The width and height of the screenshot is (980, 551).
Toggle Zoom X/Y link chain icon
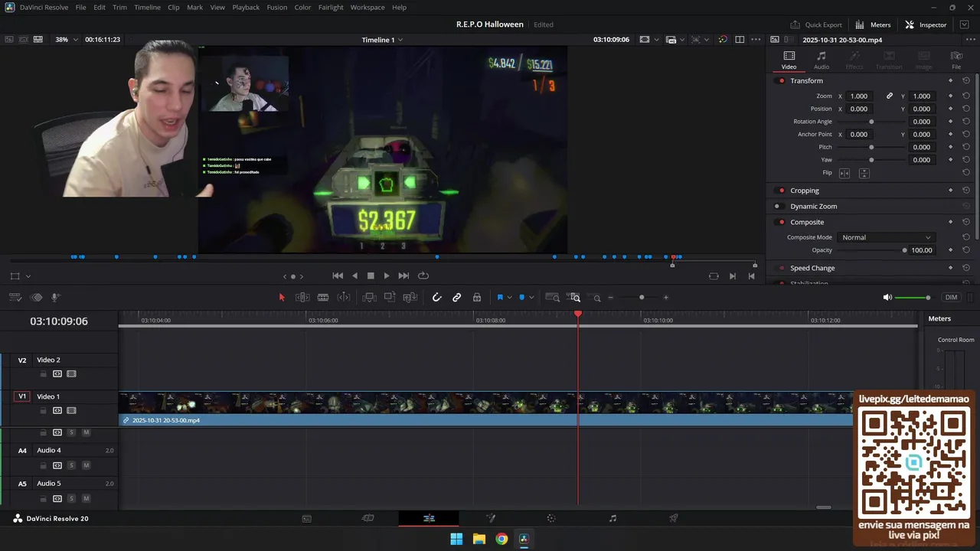point(890,96)
